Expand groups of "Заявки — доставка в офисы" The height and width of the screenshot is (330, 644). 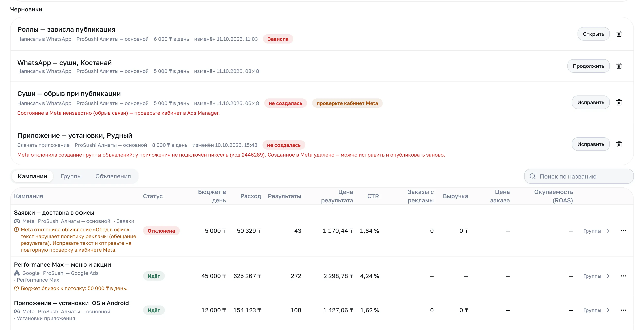[x=596, y=231]
